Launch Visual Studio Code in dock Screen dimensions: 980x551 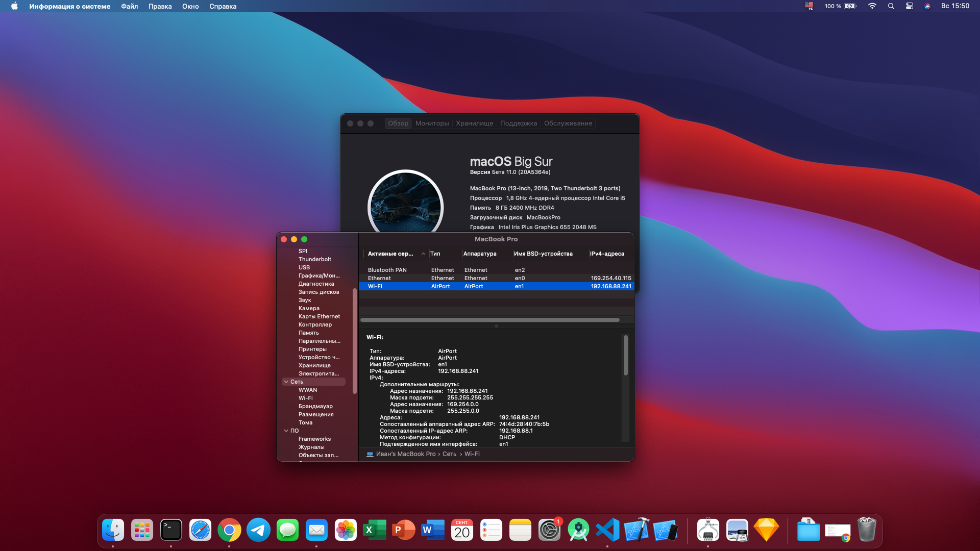[607, 531]
